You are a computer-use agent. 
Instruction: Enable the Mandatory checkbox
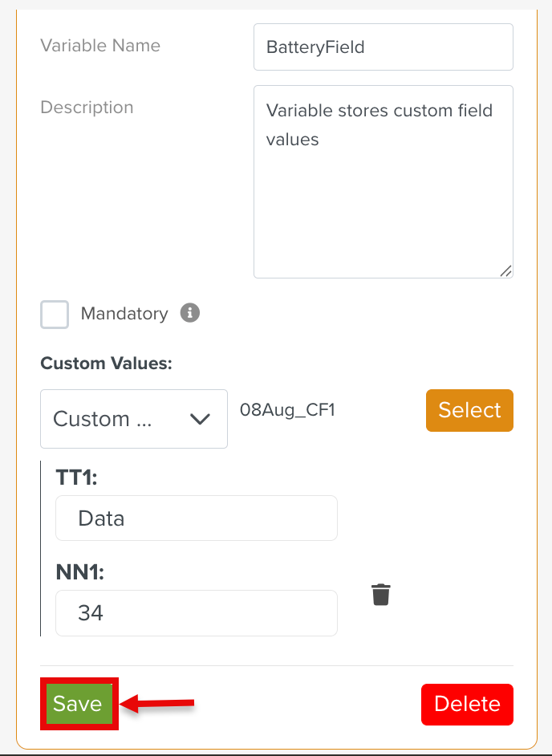(x=55, y=314)
